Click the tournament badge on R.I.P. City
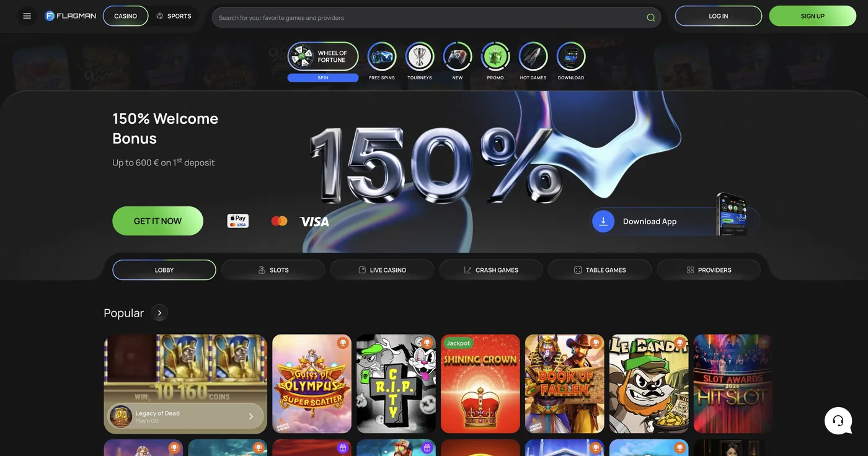The height and width of the screenshot is (456, 868). tap(427, 343)
